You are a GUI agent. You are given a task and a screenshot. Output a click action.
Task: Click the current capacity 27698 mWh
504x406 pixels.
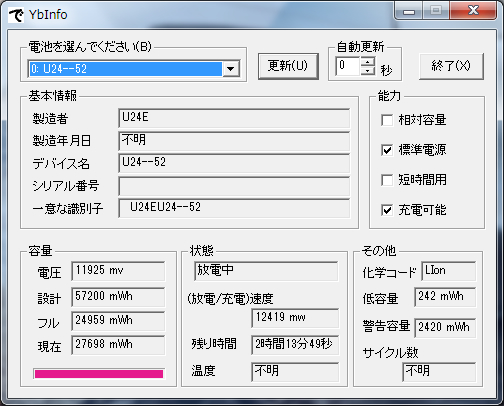118,345
